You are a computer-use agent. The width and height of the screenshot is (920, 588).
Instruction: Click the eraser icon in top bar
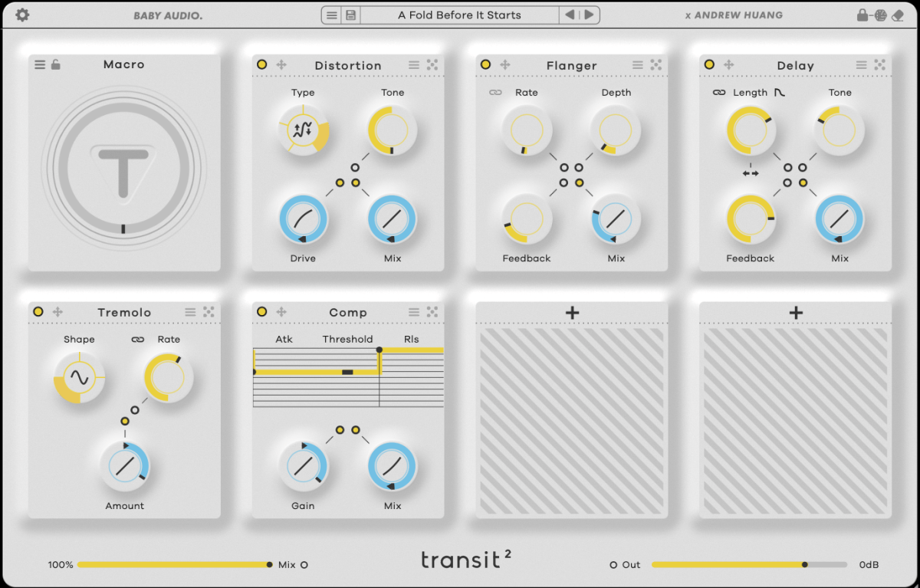[x=899, y=15]
